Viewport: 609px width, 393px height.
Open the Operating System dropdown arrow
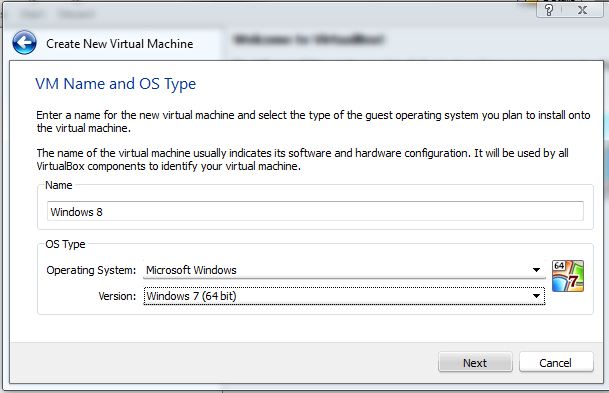[x=536, y=270]
